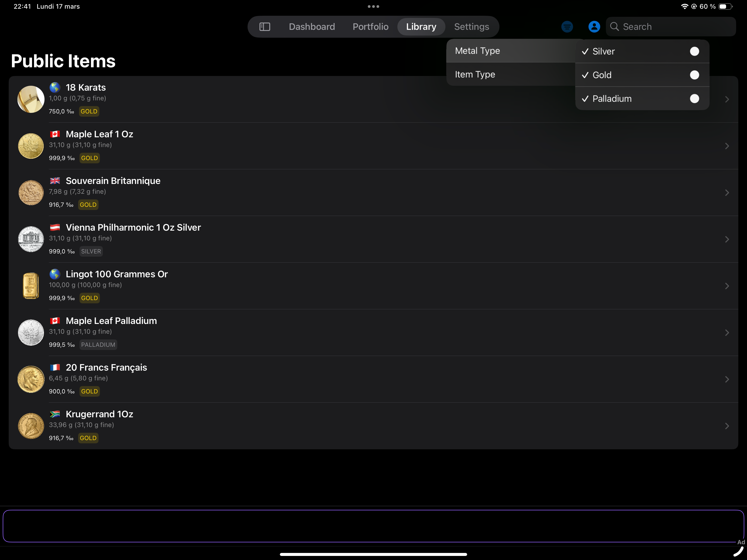Tap the globe flag beside 18 Karats

(55, 87)
